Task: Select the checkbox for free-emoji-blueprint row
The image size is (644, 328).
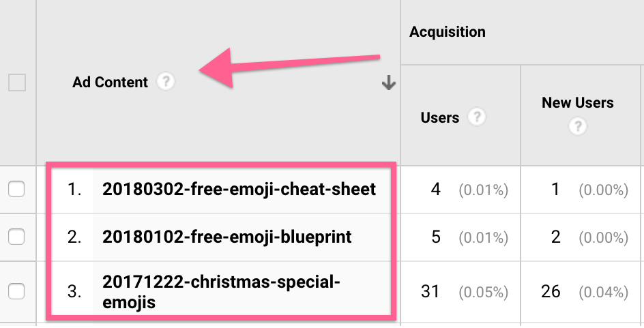Action: (16, 237)
